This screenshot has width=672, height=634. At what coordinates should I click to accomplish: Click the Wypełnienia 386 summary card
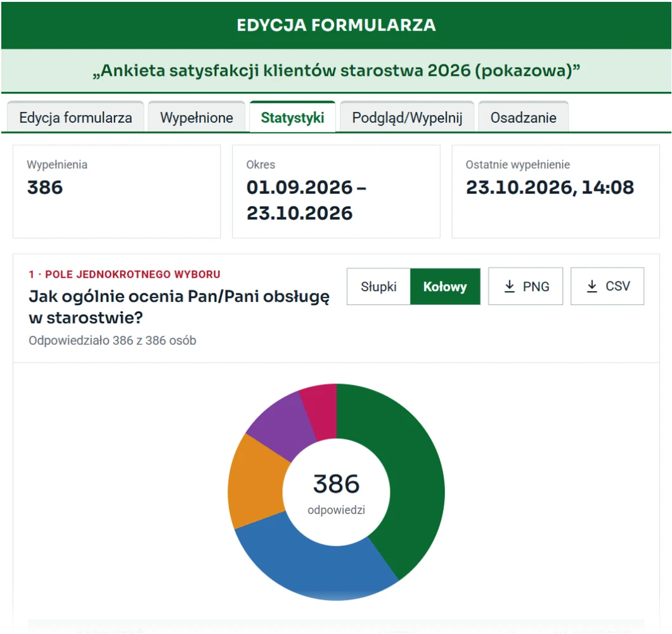[x=117, y=191]
